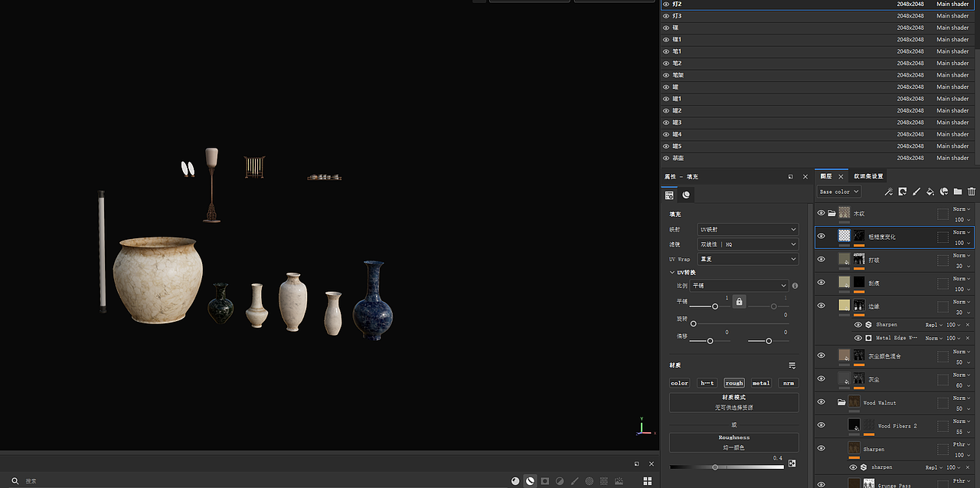Toggle visibility of the Metal Edge Wear effect
The image size is (980, 488).
857,338
